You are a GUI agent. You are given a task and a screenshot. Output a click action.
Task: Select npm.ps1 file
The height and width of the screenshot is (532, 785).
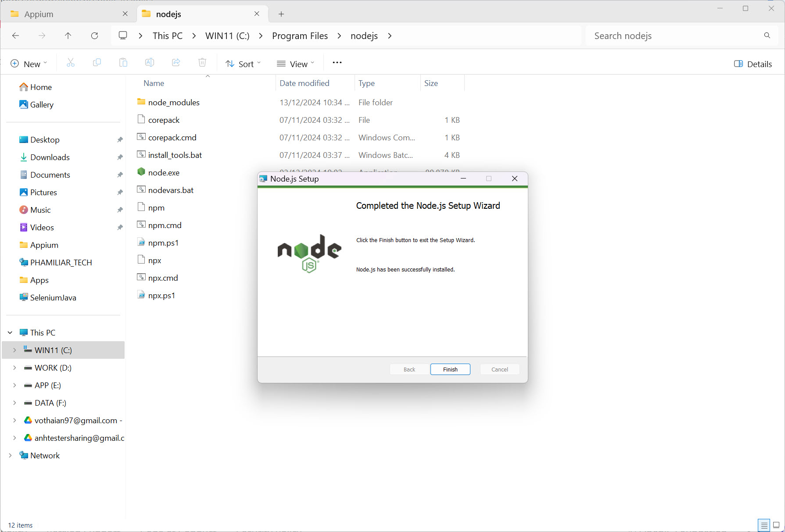point(163,243)
